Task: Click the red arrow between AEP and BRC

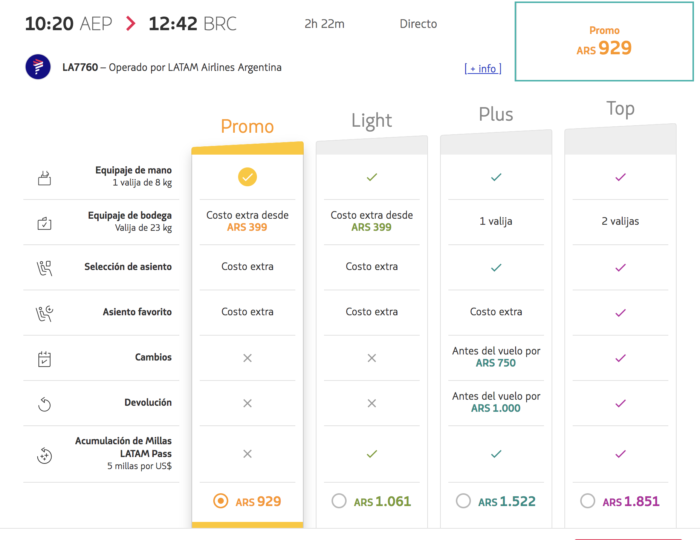Action: coord(131,23)
